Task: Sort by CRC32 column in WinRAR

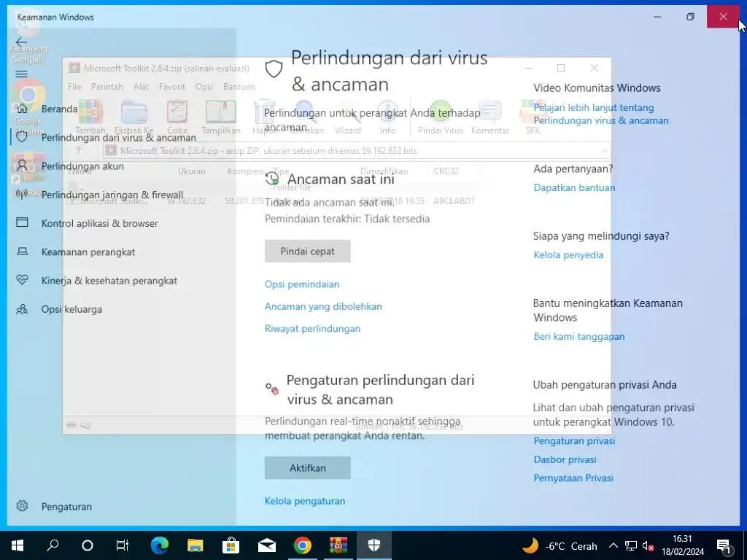Action: 446,171
